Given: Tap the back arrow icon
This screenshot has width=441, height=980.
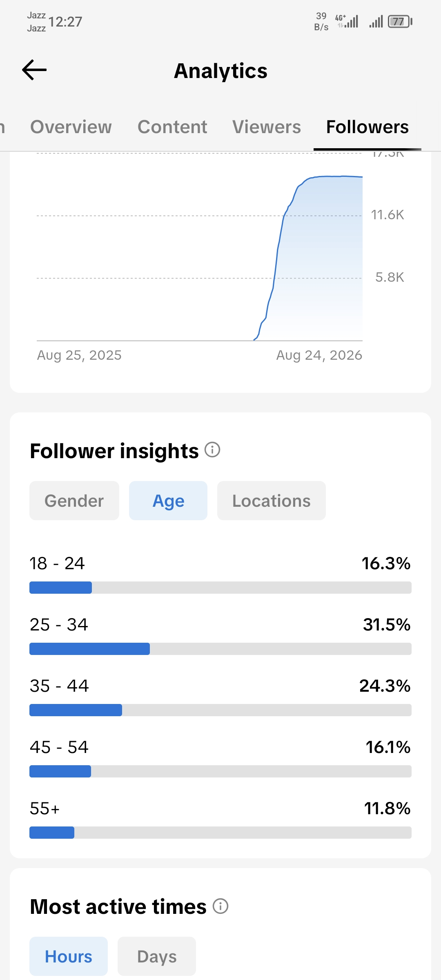Looking at the screenshot, I should click(34, 70).
